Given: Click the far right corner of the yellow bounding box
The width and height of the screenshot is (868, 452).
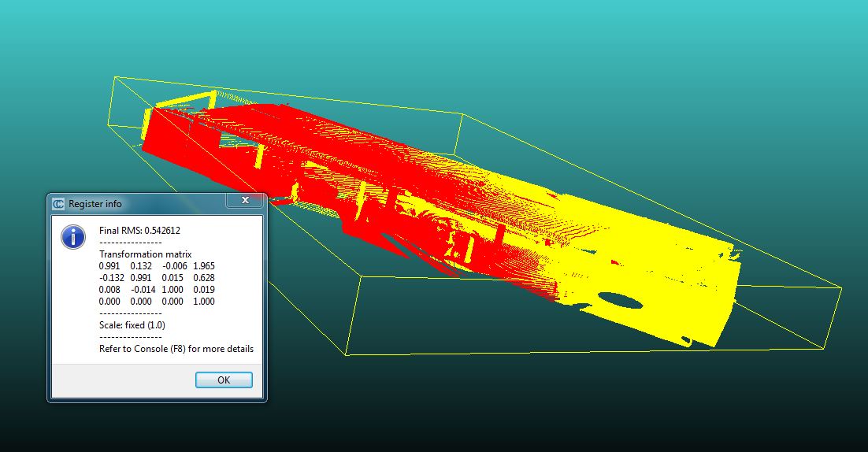Looking at the screenshot, I should pyautogui.click(x=841, y=287).
